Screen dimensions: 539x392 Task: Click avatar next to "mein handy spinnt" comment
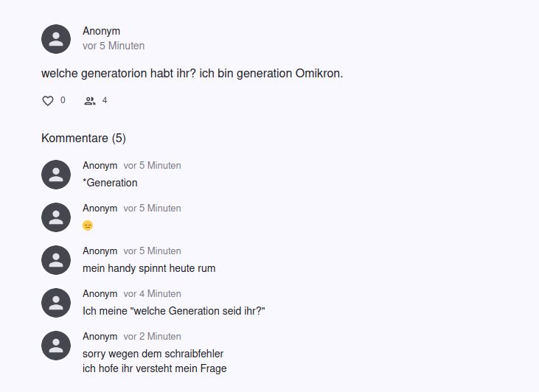point(56,260)
